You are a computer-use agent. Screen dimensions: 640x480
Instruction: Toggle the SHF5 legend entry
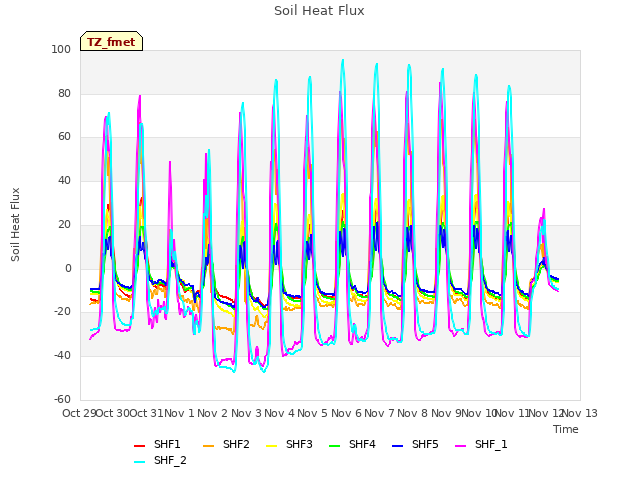coord(415,444)
